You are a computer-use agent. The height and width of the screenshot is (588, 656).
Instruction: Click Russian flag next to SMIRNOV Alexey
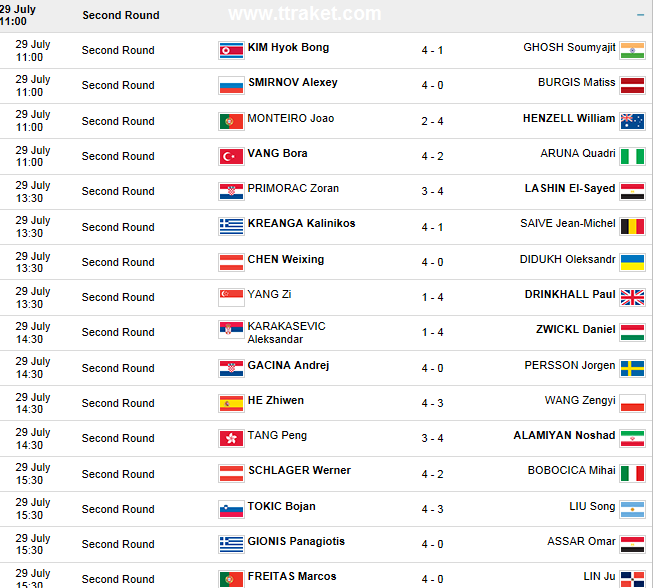(x=231, y=86)
